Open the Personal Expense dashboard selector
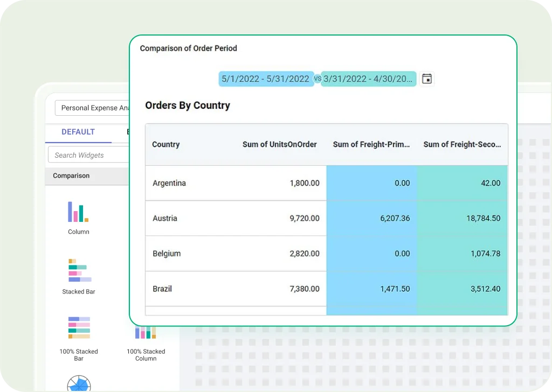This screenshot has height=392, width=552. pos(93,108)
